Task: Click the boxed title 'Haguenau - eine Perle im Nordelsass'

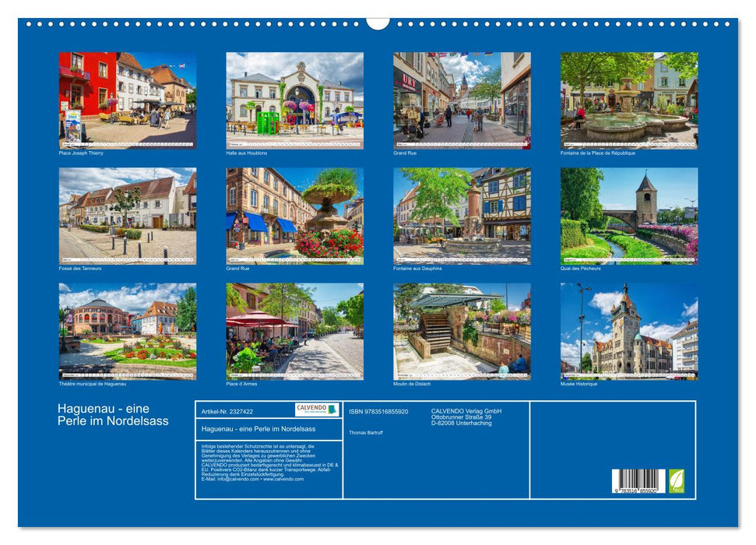Action: point(258,429)
